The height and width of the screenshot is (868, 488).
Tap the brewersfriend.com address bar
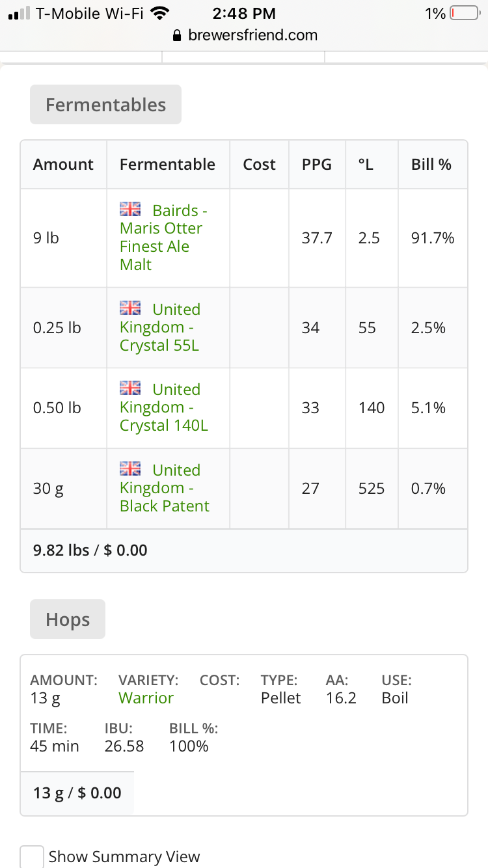coord(244,35)
